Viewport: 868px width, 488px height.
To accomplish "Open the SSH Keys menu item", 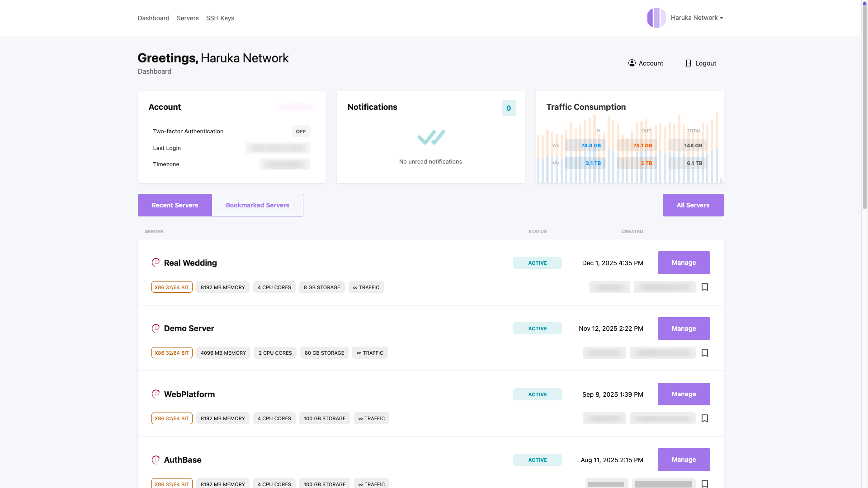I will 220,18.
